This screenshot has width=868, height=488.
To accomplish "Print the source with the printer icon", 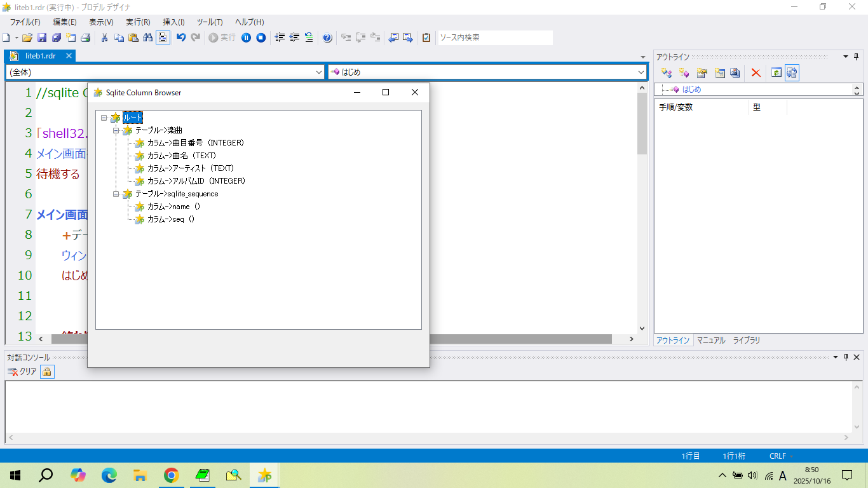I will 85,37.
